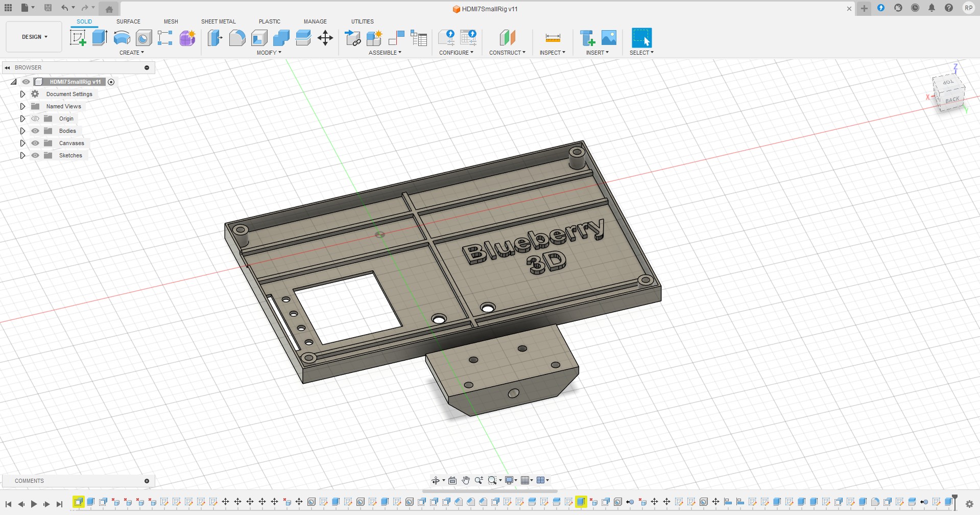Toggle visibility of HDMI7SmallRig v11 component
Viewport: 980px width, 515px height.
pos(26,82)
